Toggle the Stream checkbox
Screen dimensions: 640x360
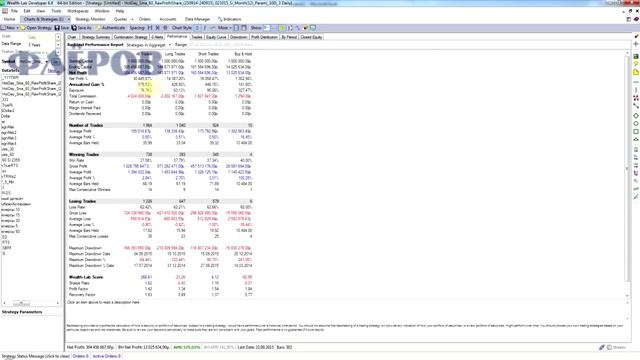click(609, 347)
